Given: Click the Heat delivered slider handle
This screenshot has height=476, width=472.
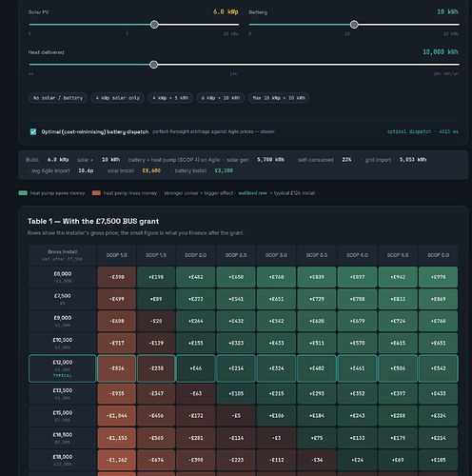Looking at the screenshot, I should pyautogui.click(x=153, y=65).
